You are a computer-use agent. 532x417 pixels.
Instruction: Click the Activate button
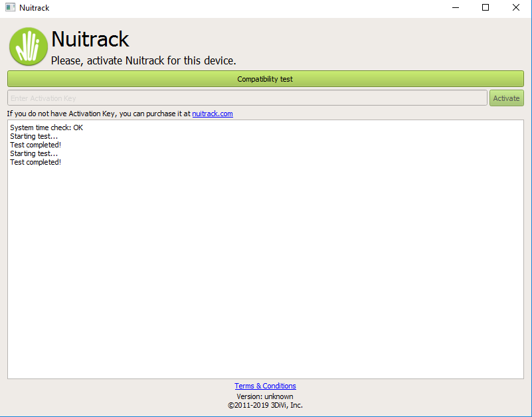(506, 98)
